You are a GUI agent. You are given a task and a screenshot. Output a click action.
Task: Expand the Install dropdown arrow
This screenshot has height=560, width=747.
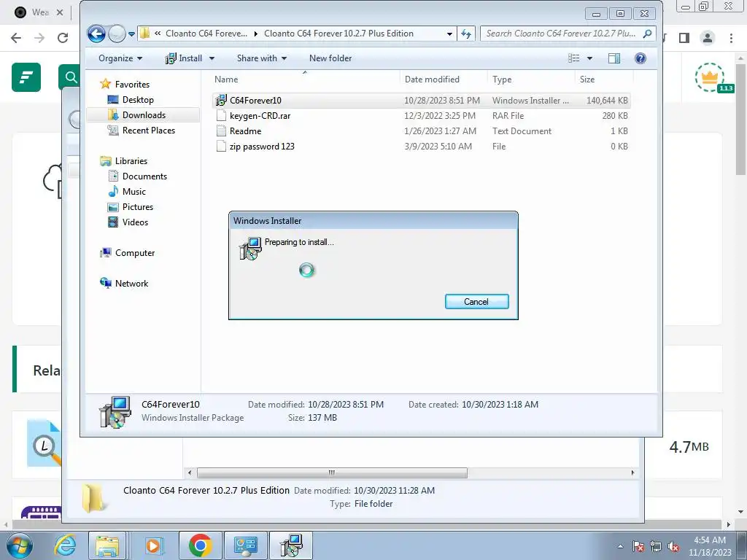[212, 58]
